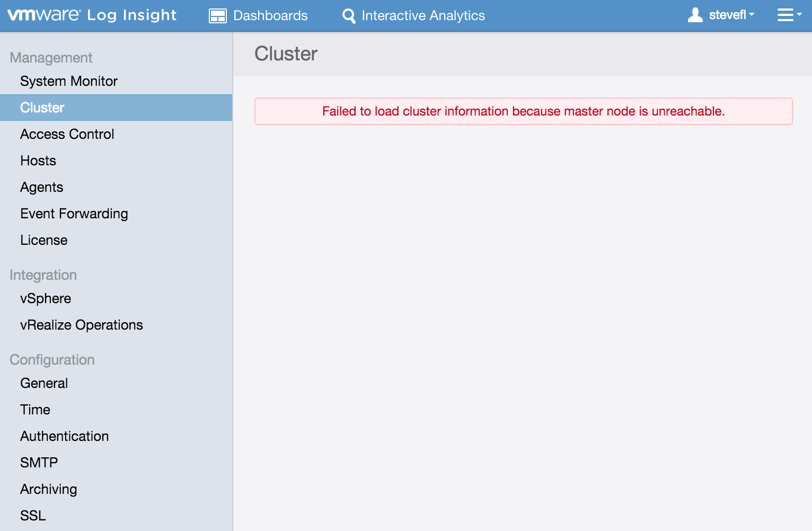Open SMTP configuration page
Viewport: 812px width, 531px height.
pos(39,463)
